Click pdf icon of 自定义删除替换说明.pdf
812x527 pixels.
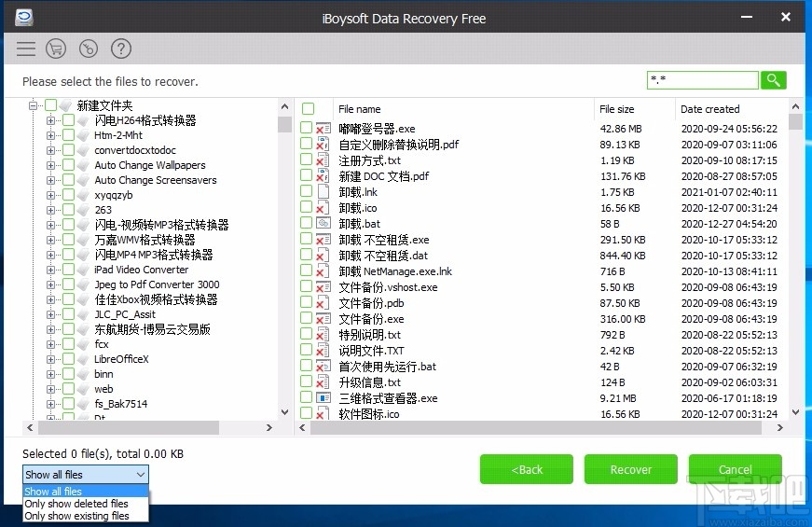click(x=323, y=144)
